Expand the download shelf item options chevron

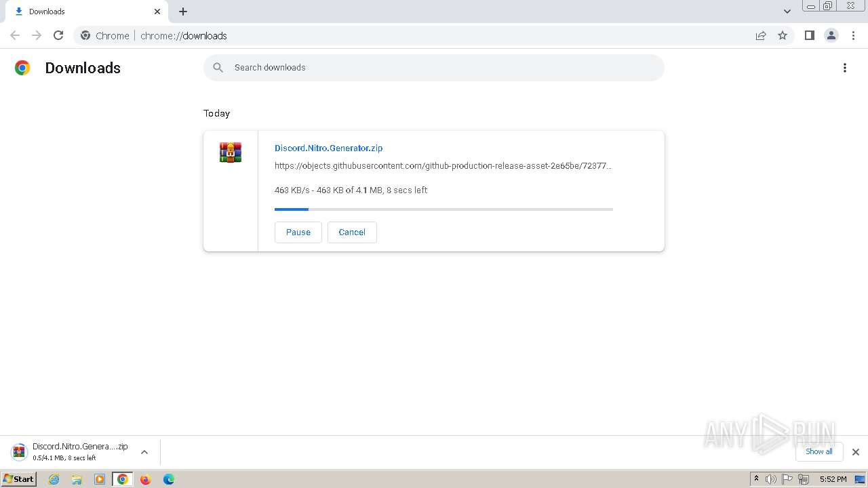(144, 452)
